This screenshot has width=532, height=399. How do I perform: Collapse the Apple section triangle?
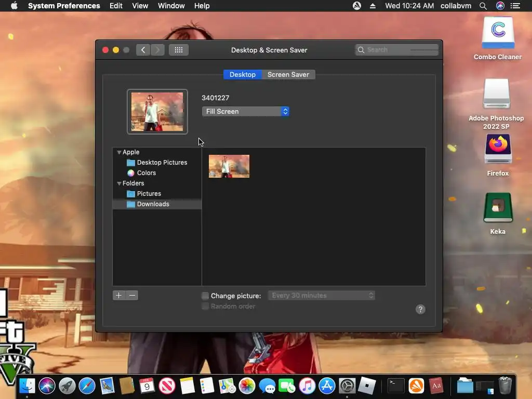(x=119, y=152)
